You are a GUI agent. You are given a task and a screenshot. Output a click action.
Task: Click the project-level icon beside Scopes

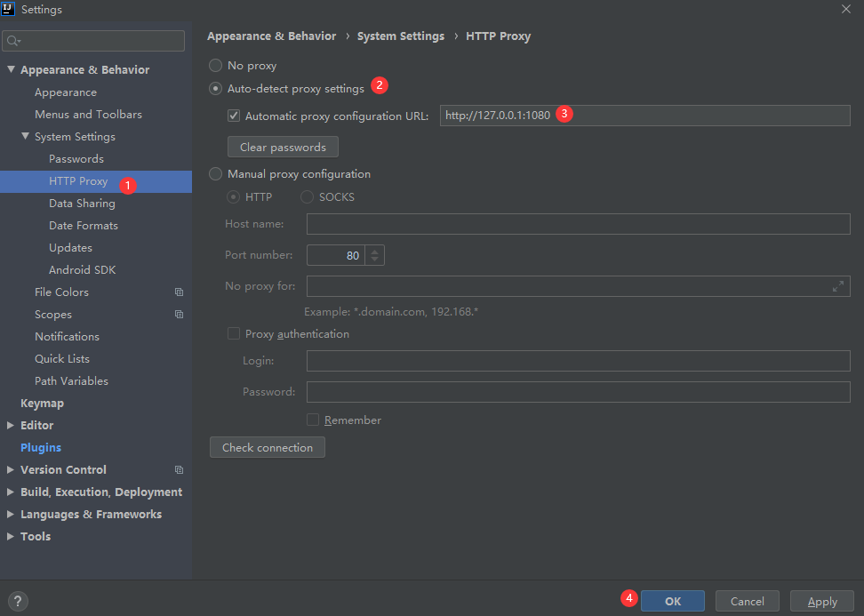179,314
